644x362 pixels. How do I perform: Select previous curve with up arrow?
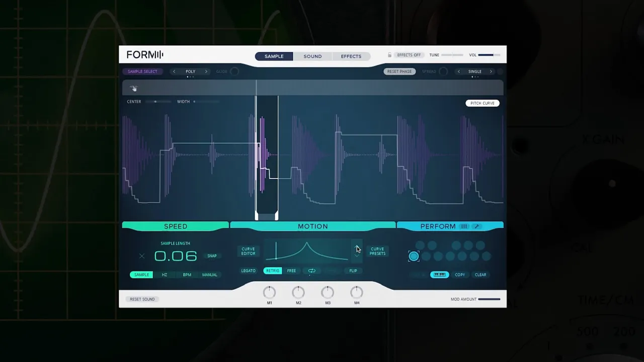[x=357, y=246]
